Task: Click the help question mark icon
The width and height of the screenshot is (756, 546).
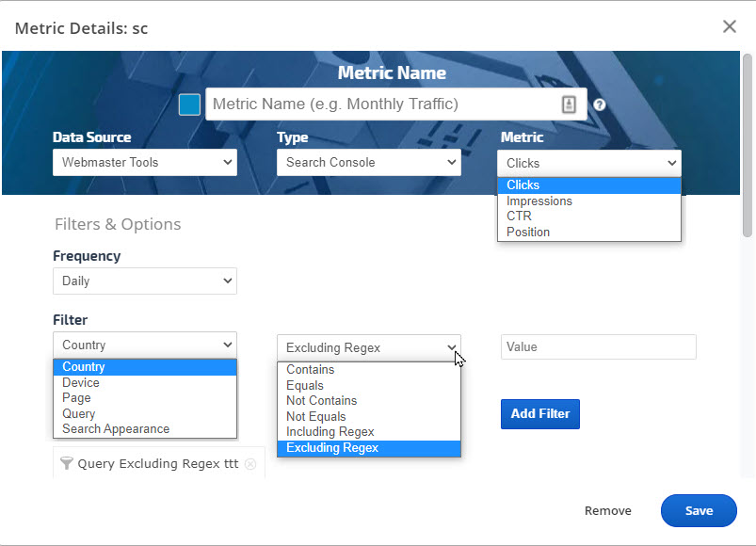Action: point(600,104)
